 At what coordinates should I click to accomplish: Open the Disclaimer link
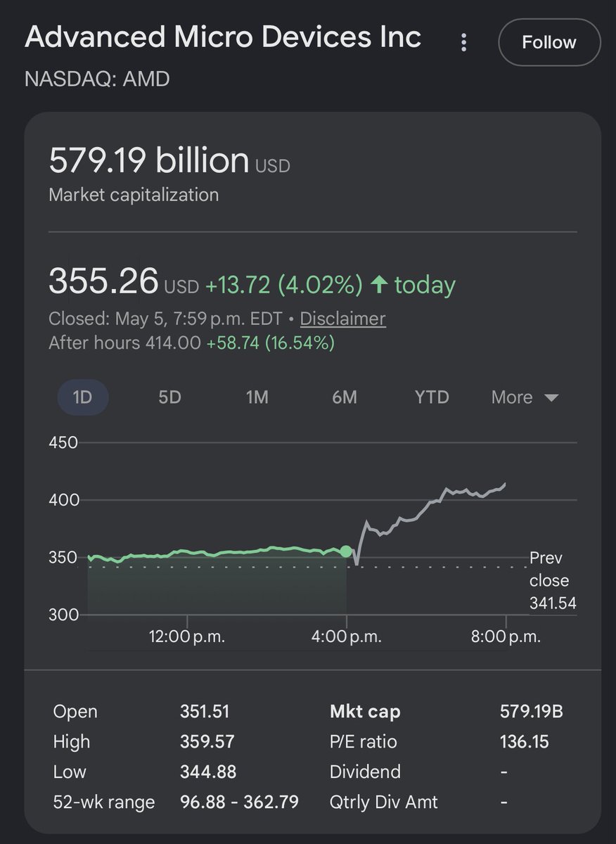[x=343, y=319]
